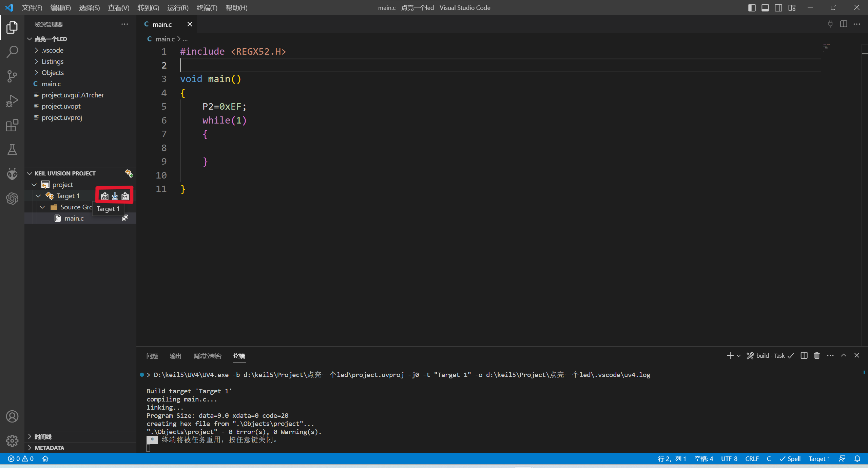
Task: Toggle the bottom panel layout button
Action: coord(765,7)
